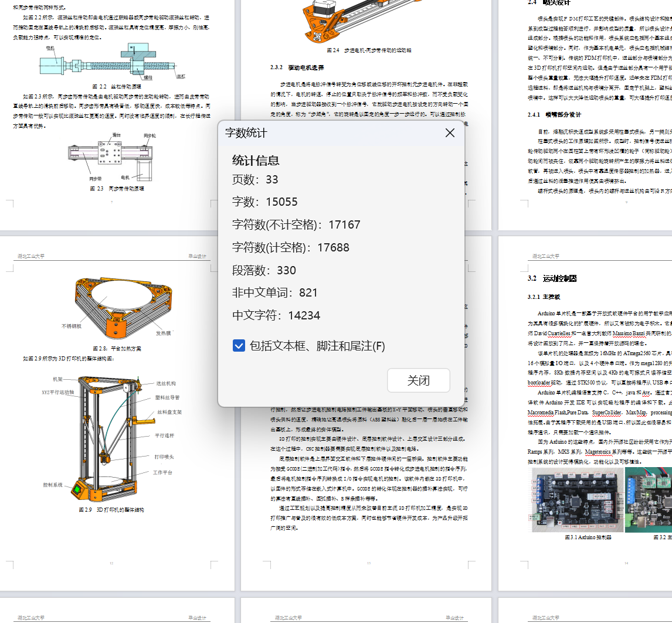
Task: Close the 字数统计 dialog with the X
Action: 450,133
